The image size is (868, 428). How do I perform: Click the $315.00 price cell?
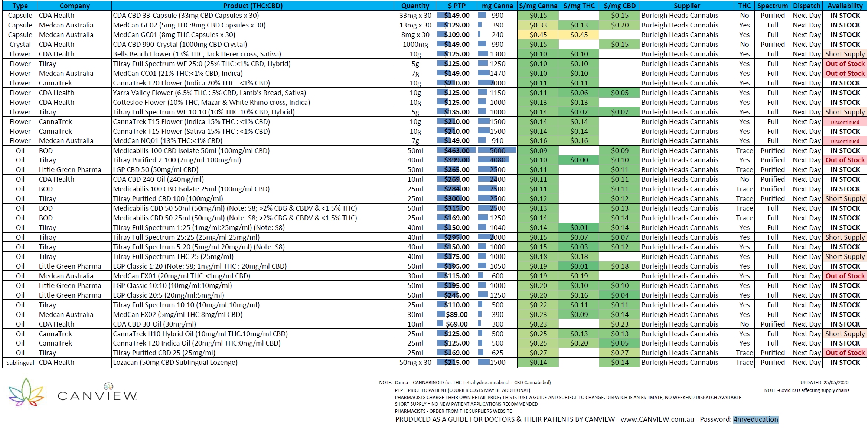click(457, 208)
